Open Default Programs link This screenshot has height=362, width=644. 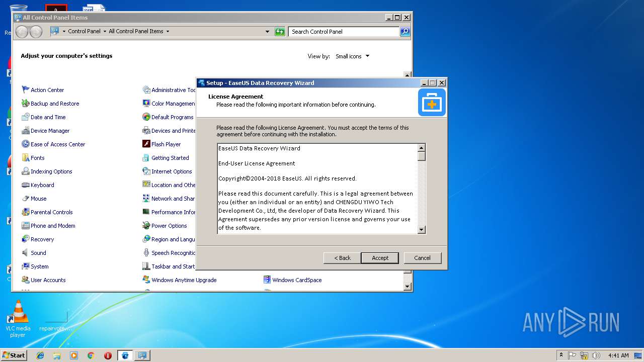click(172, 117)
